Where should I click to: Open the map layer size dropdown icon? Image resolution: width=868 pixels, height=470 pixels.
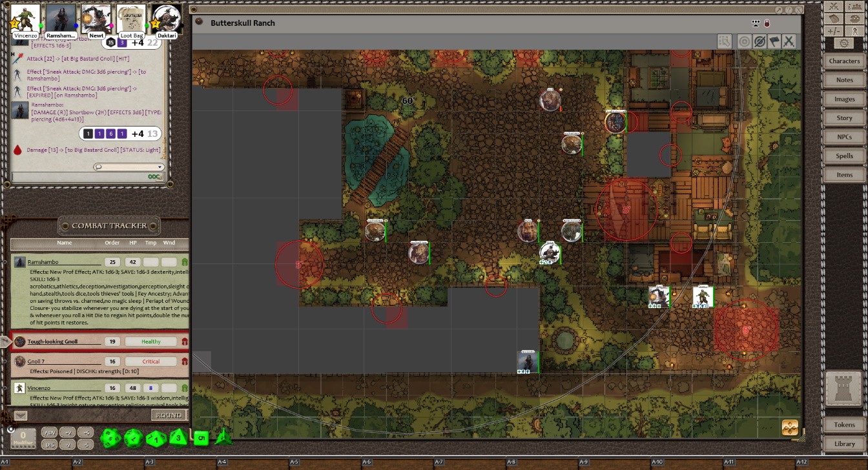(756, 23)
